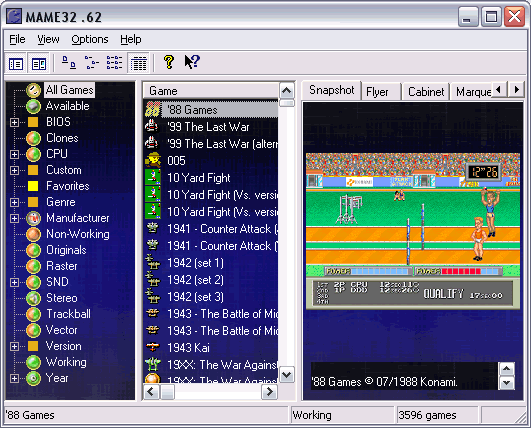Click the game list horizontal scrollbar thumb
The height and width of the screenshot is (428, 531).
167,392
